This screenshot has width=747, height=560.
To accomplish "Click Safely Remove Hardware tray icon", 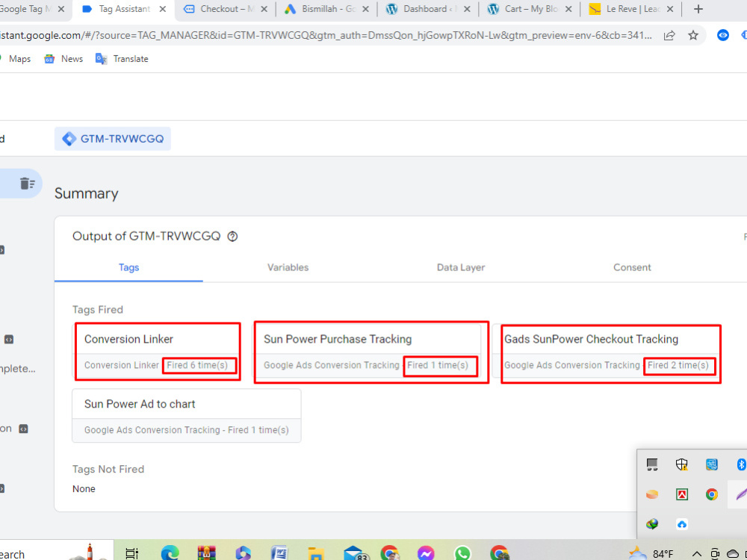I will point(652,464).
